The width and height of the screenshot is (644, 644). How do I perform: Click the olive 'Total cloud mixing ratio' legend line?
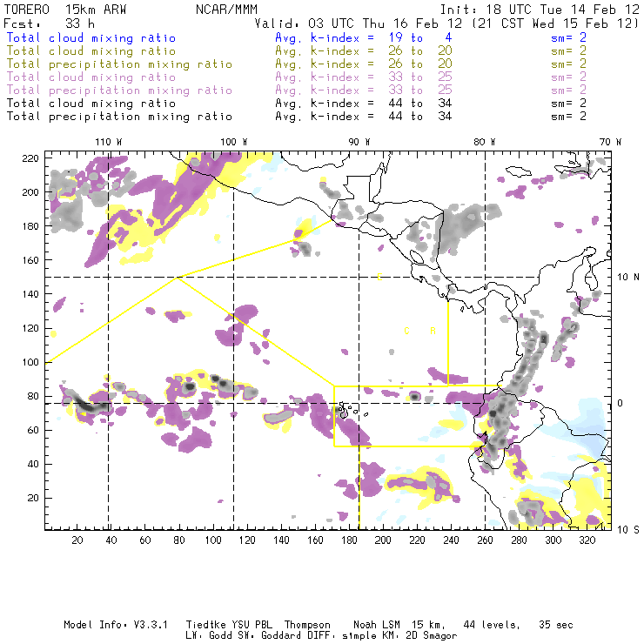(91, 51)
